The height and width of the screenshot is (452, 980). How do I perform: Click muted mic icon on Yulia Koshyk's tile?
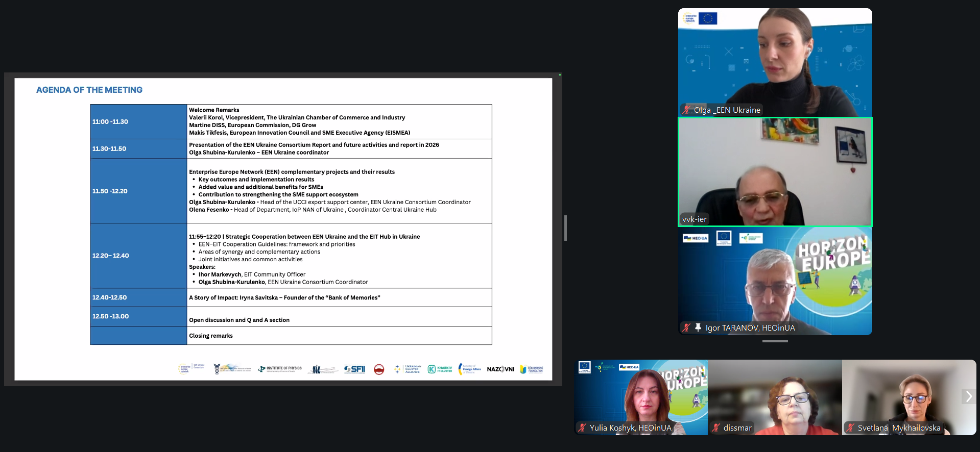pyautogui.click(x=582, y=428)
